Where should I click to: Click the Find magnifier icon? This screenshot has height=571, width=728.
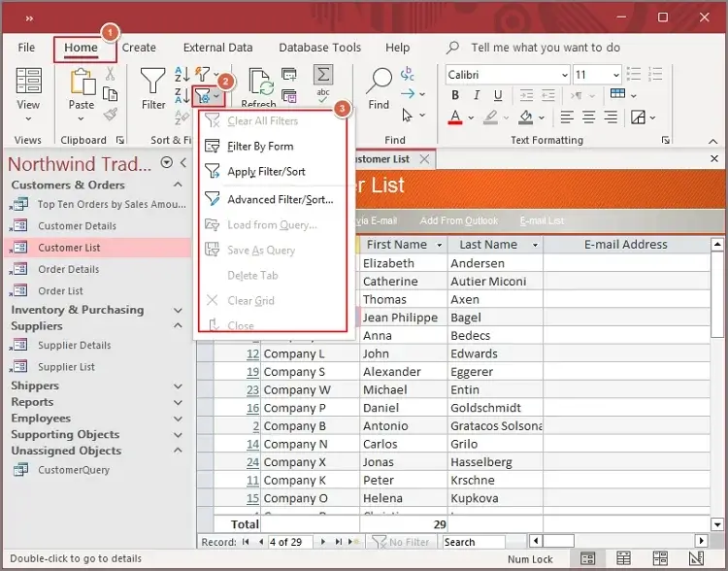coord(379,82)
